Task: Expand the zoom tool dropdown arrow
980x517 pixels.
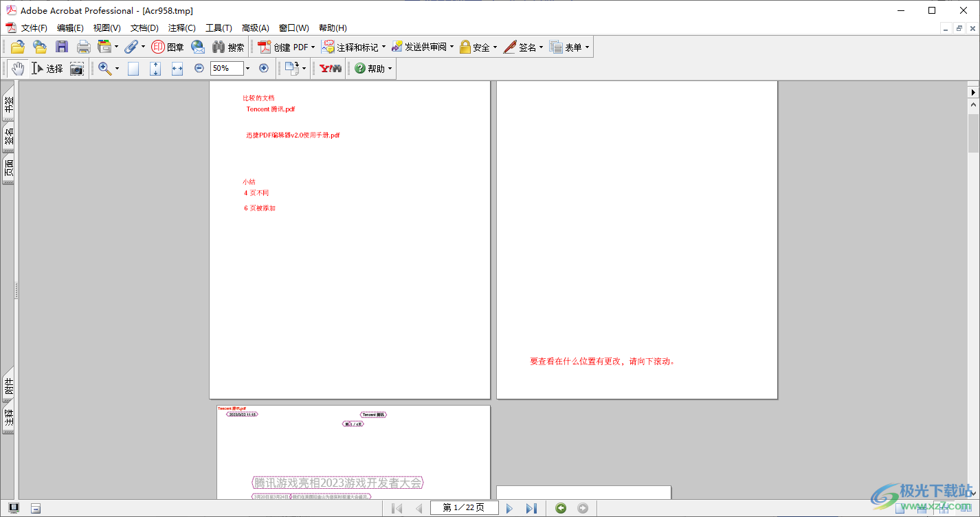Action: click(117, 68)
